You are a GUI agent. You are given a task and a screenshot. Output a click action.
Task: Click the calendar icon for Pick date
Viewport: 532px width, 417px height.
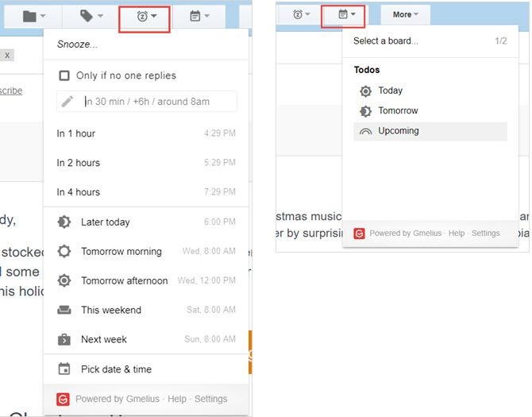[x=64, y=369]
